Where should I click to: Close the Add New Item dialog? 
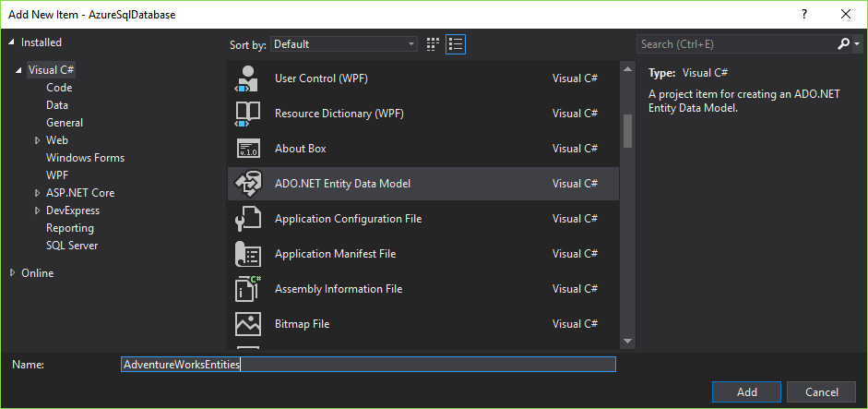pyautogui.click(x=845, y=15)
